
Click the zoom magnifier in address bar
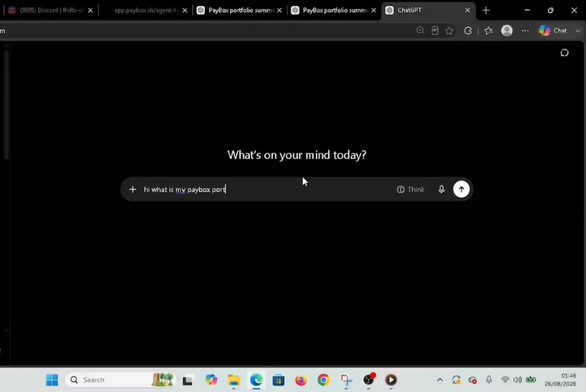420,31
